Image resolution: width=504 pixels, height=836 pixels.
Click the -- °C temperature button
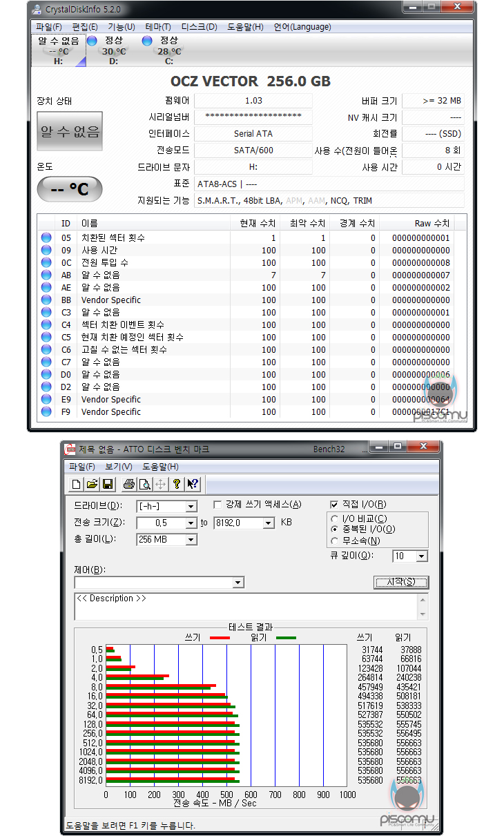[70, 189]
